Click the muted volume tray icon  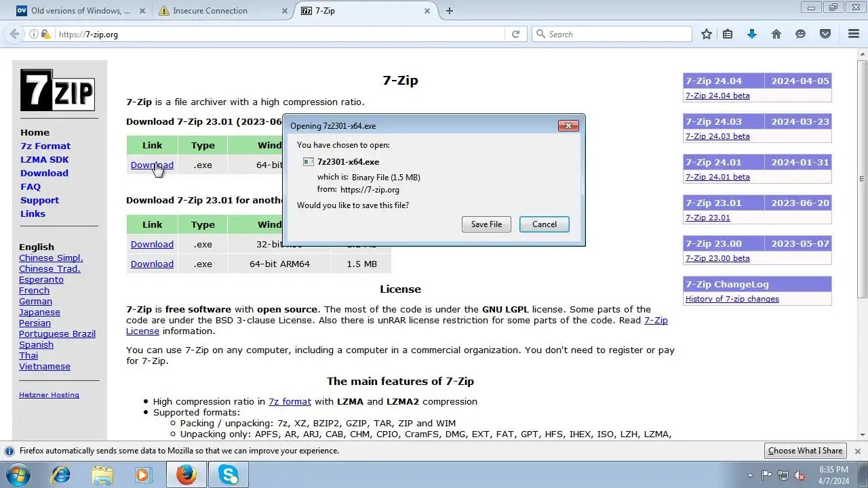800,475
